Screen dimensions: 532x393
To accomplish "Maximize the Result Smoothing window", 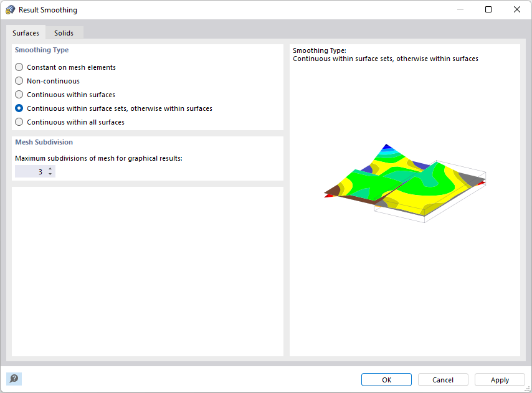I will pyautogui.click(x=488, y=9).
